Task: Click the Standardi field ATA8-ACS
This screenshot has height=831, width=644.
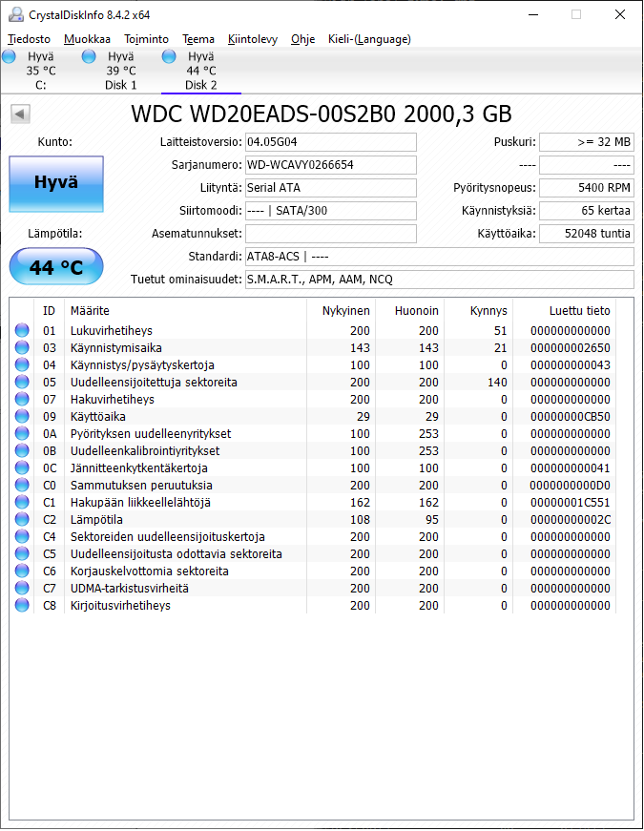Action: tap(440, 257)
